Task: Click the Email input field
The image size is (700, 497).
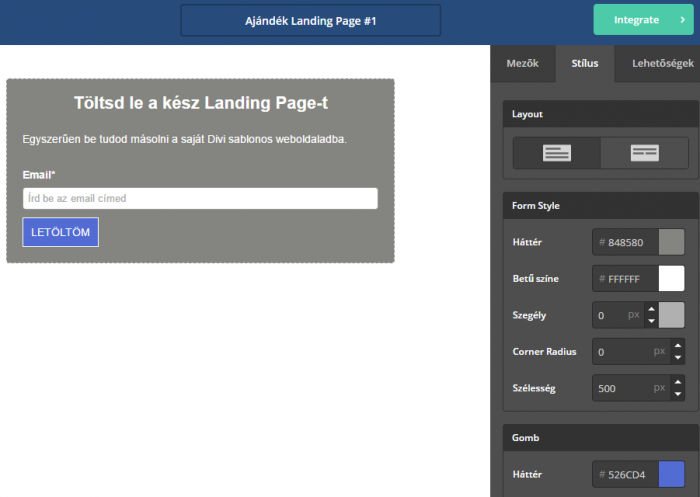Action: point(200,198)
